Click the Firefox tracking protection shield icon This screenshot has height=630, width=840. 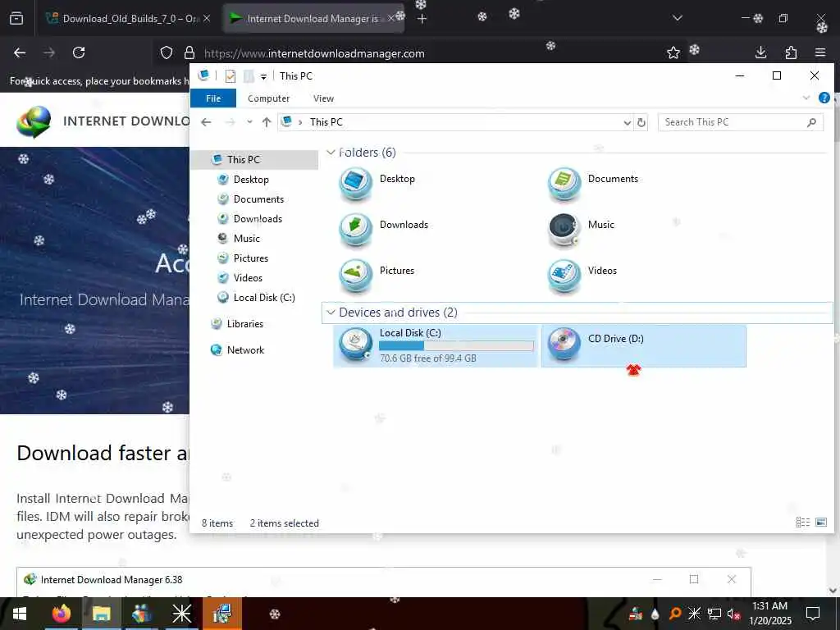click(167, 52)
